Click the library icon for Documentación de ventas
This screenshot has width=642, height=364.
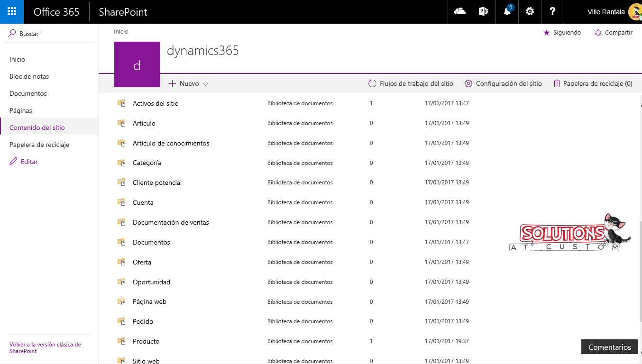click(x=121, y=222)
